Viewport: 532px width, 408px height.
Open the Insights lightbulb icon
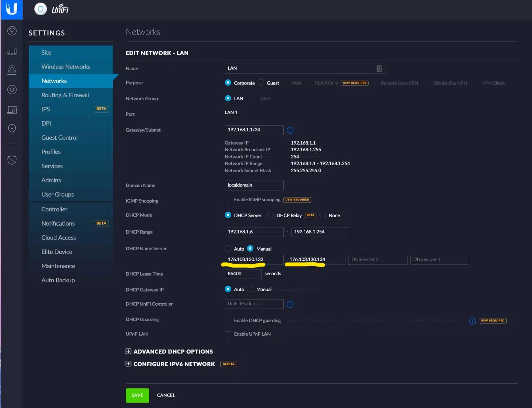(12, 129)
